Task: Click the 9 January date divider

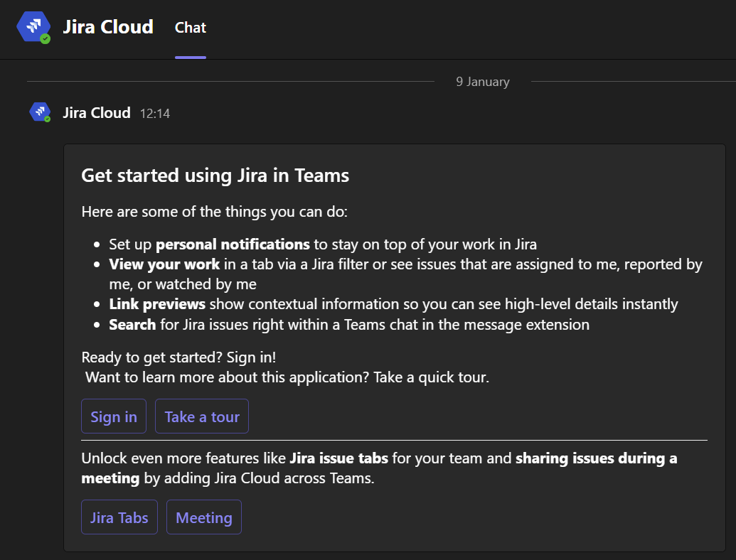Action: click(483, 82)
